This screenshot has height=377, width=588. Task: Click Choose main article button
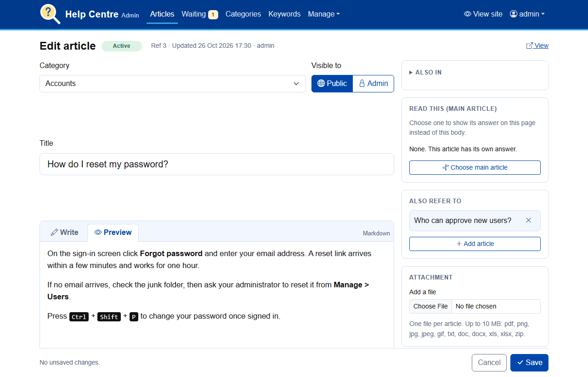pos(475,167)
